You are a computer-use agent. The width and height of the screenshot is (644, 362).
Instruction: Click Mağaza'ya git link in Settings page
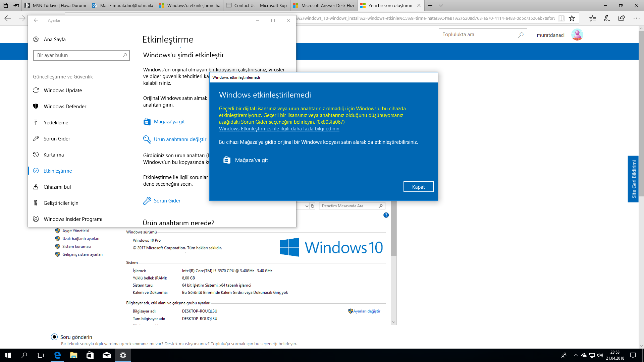(164, 122)
